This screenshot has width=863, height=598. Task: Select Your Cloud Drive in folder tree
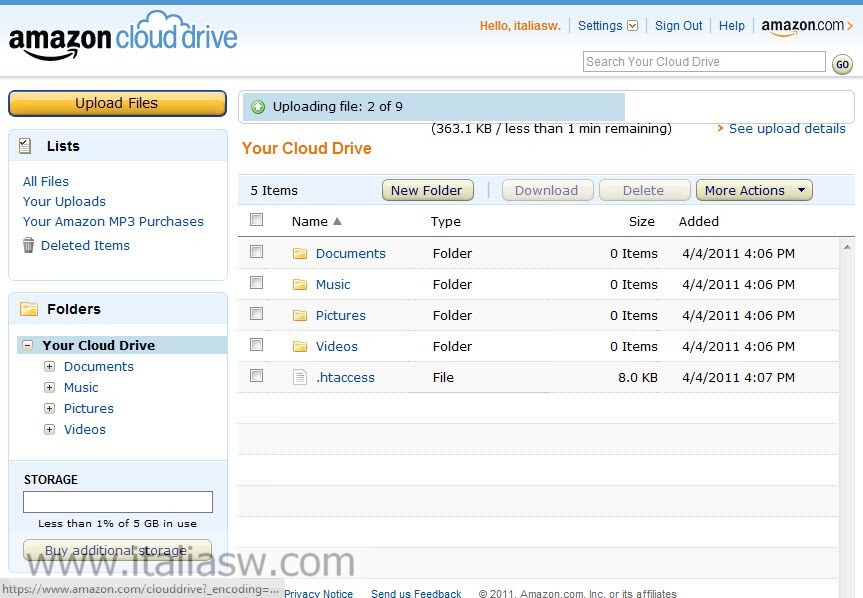(99, 345)
